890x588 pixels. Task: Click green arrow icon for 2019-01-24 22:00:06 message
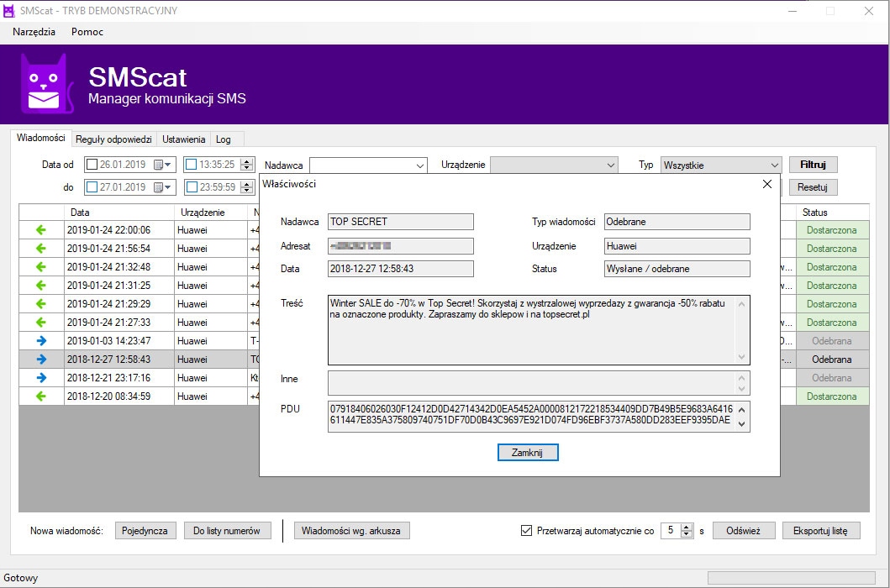[x=41, y=230]
